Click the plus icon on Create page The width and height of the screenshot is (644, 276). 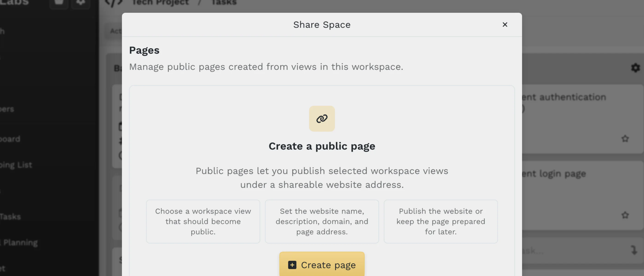pos(292,265)
